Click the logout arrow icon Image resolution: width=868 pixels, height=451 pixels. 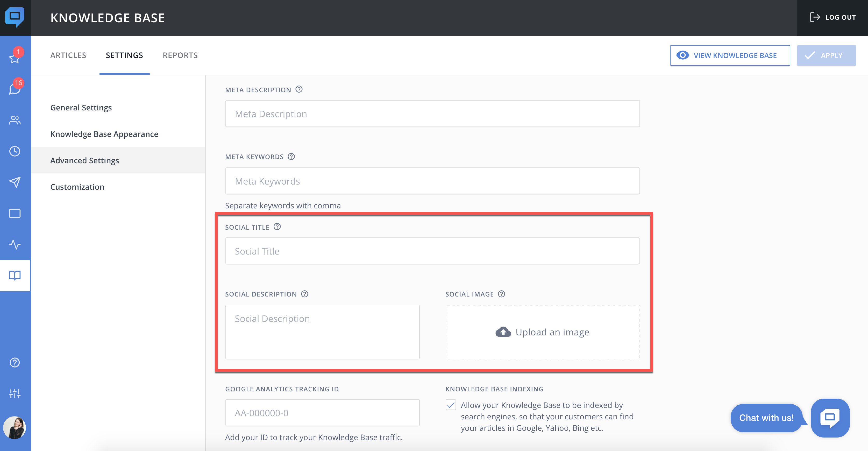(x=815, y=17)
